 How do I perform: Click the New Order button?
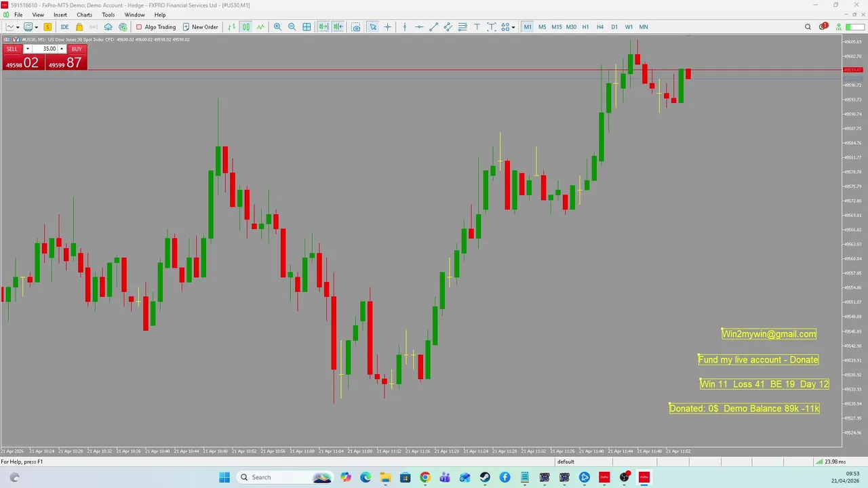201,27
